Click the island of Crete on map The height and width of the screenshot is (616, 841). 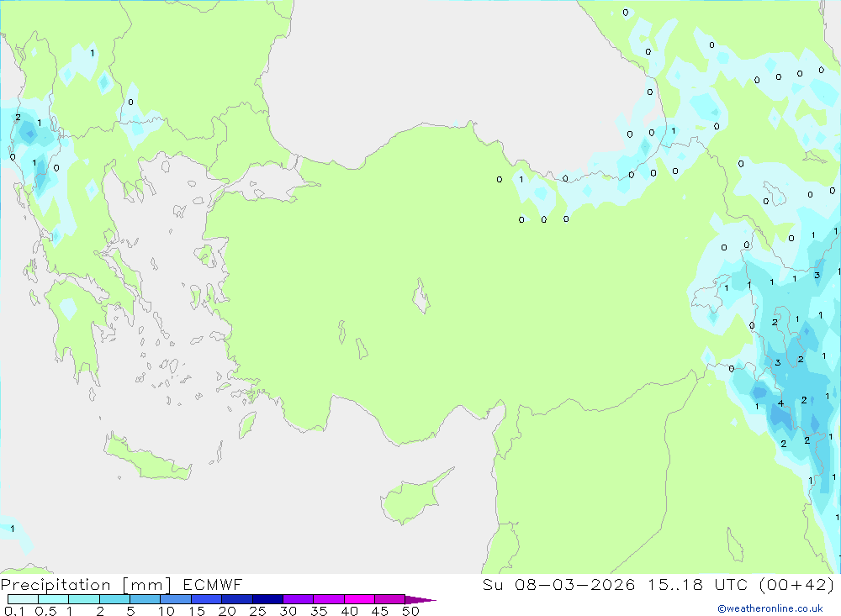pyautogui.click(x=147, y=458)
